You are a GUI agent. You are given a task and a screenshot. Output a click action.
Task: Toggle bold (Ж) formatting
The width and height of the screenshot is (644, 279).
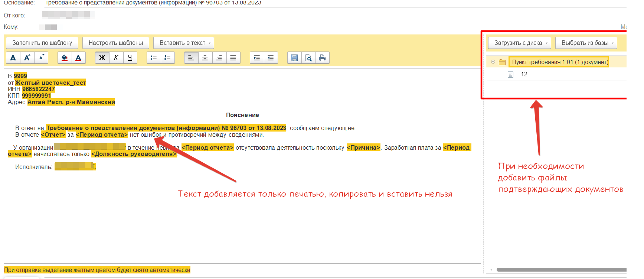point(102,58)
